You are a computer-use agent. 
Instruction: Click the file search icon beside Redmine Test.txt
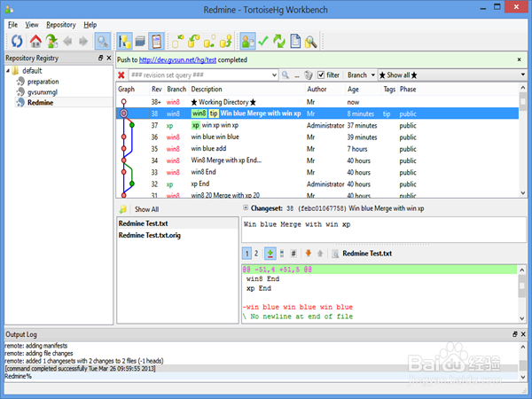[335, 254]
